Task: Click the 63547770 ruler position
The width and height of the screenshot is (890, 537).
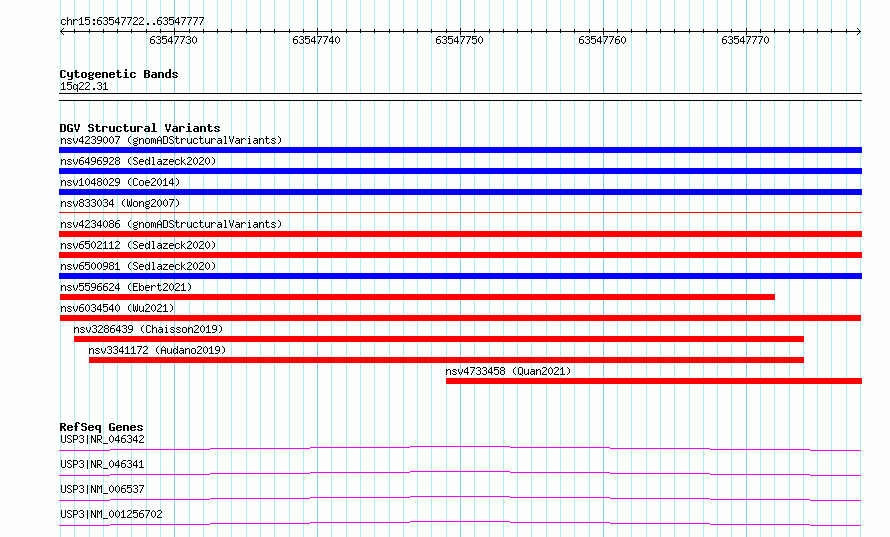Action: click(x=745, y=40)
